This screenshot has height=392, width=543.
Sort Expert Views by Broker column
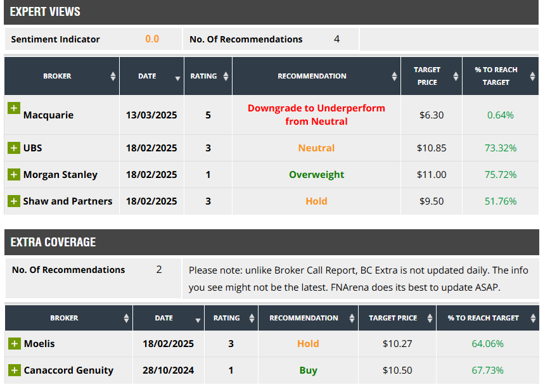coord(61,76)
